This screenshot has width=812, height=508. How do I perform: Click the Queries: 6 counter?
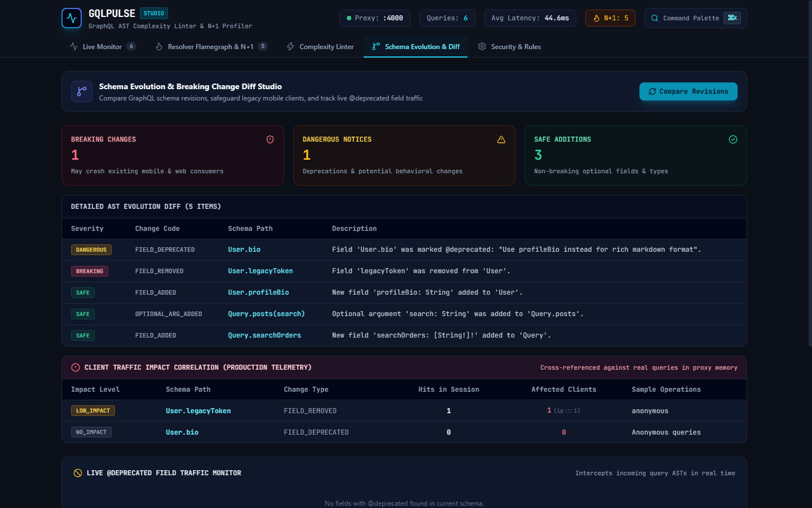click(447, 18)
